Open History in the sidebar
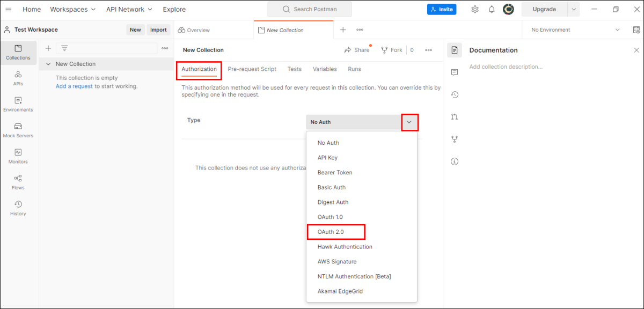The height and width of the screenshot is (309, 644). (18, 208)
